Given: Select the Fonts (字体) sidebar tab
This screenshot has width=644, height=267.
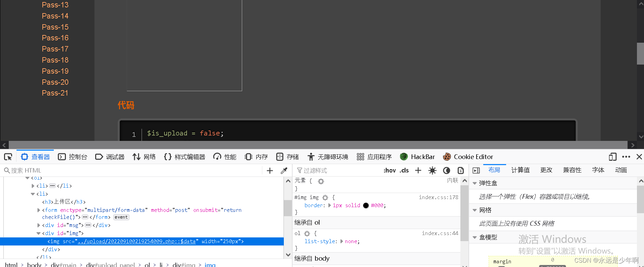Looking at the screenshot, I should point(598,170).
